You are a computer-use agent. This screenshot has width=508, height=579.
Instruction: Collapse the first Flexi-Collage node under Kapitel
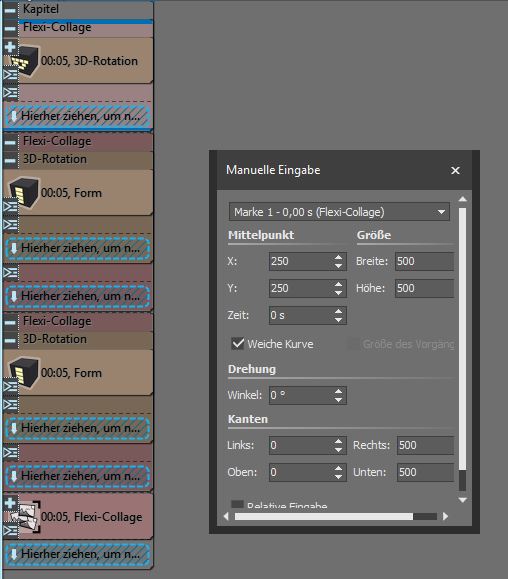10,28
